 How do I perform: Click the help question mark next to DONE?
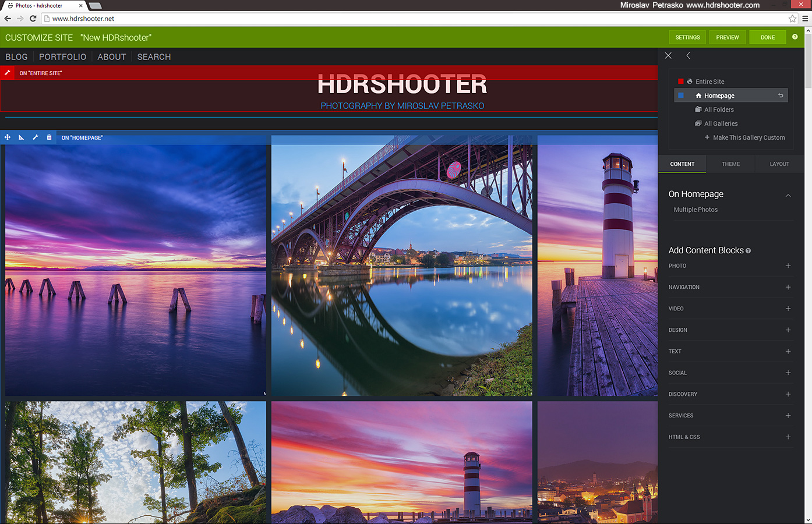click(795, 37)
